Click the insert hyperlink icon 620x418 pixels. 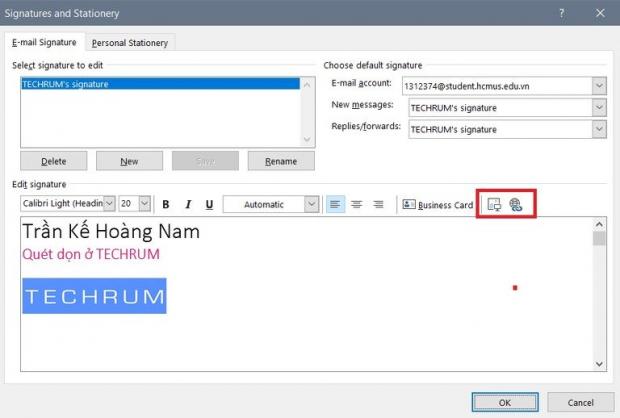click(x=516, y=204)
